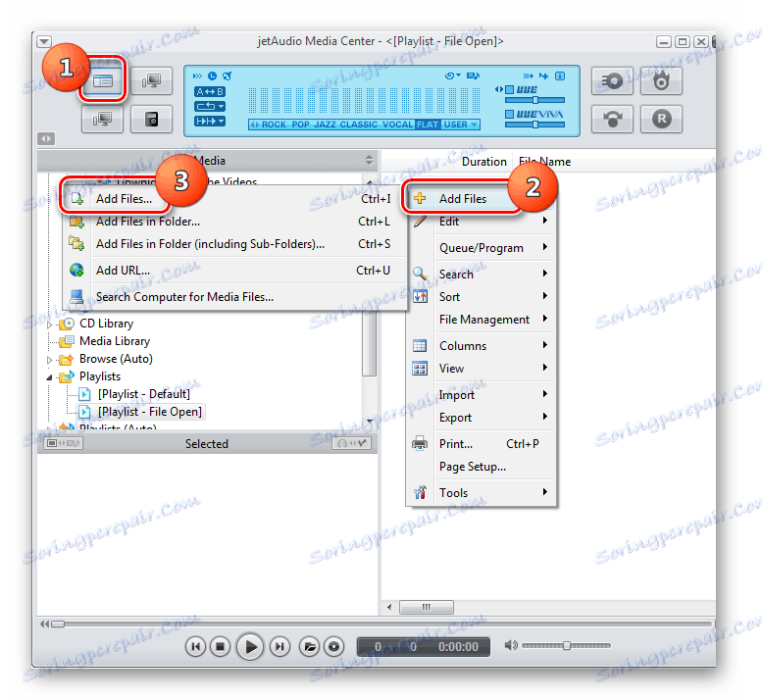Click the Next track button
The height and width of the screenshot is (700, 762).
click(x=279, y=646)
